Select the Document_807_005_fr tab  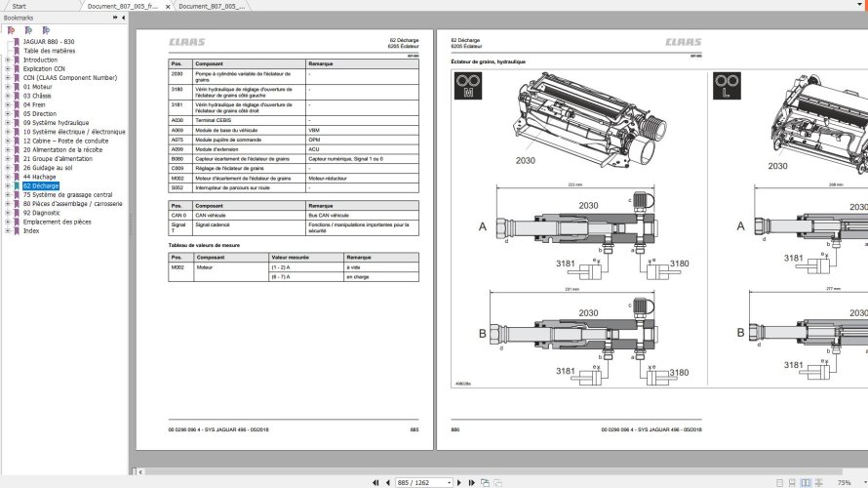pos(122,6)
